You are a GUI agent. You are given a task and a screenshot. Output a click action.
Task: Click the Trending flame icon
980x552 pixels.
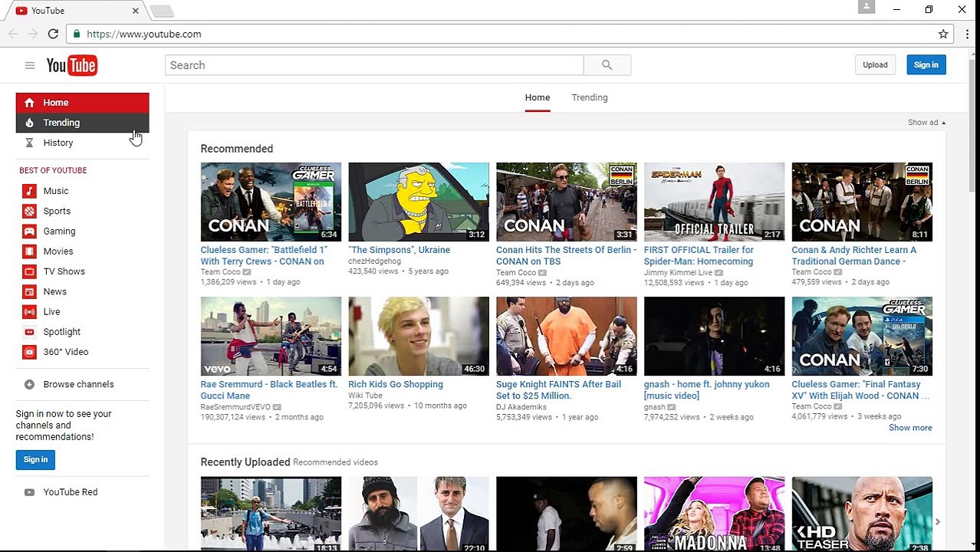coord(29,123)
